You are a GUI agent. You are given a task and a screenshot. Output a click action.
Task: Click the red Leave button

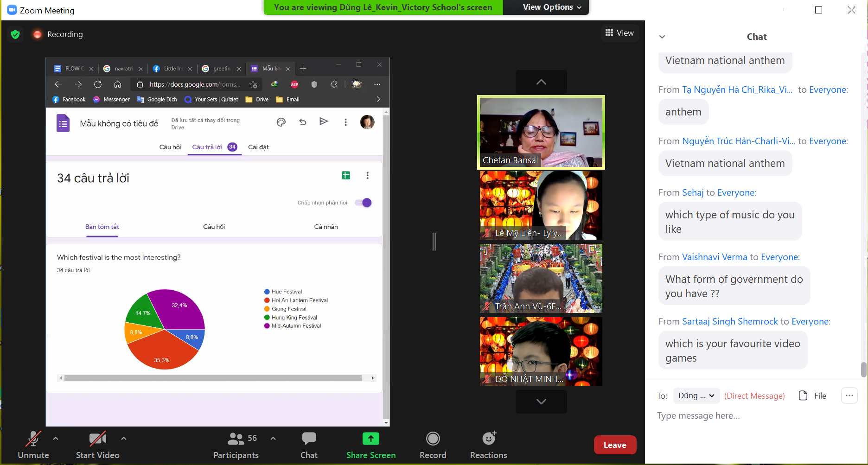pyautogui.click(x=615, y=445)
